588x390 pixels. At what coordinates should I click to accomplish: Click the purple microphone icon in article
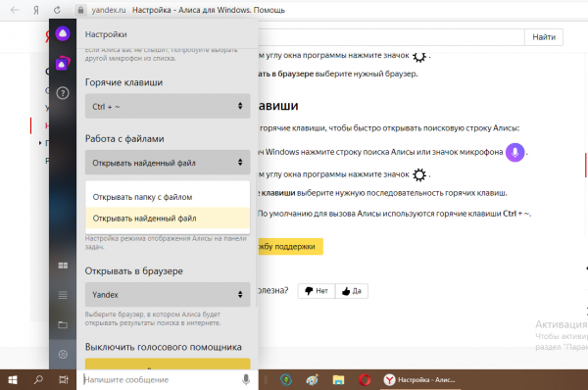coord(514,152)
